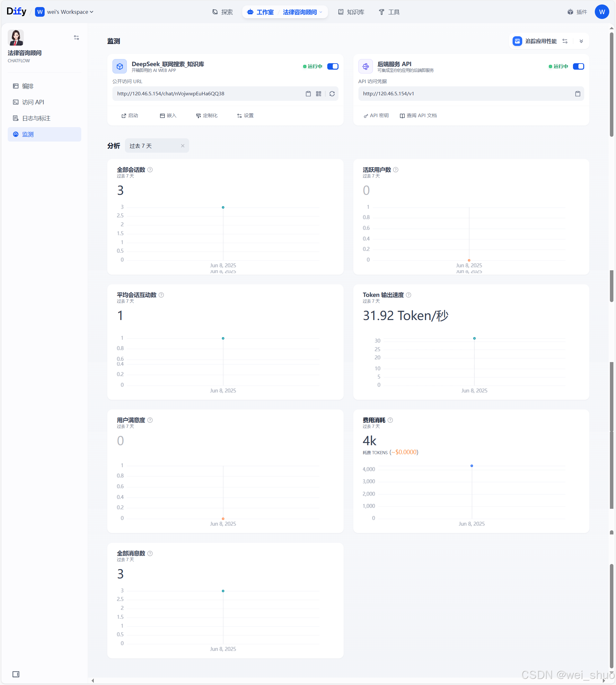Regenerate the public access URL with refresh icon
Screen dimensions: 616x685
point(332,94)
